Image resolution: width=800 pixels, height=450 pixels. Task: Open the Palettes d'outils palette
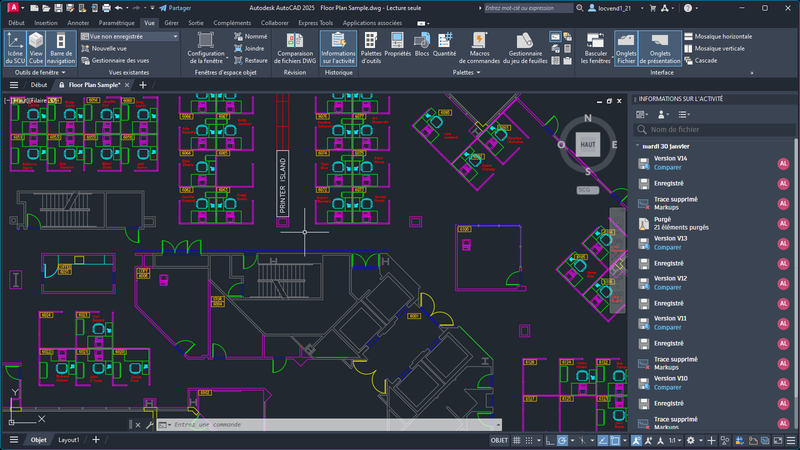[x=371, y=48]
